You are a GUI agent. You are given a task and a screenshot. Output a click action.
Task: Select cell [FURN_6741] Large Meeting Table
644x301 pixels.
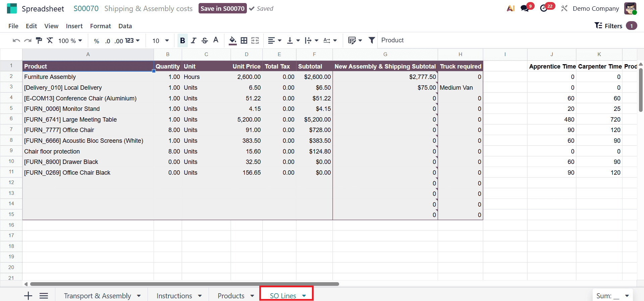[88, 120]
